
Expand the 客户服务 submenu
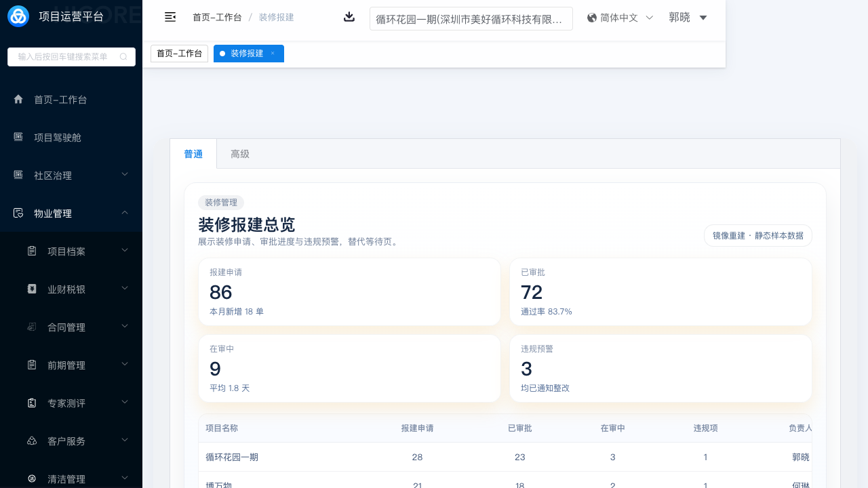click(x=125, y=441)
